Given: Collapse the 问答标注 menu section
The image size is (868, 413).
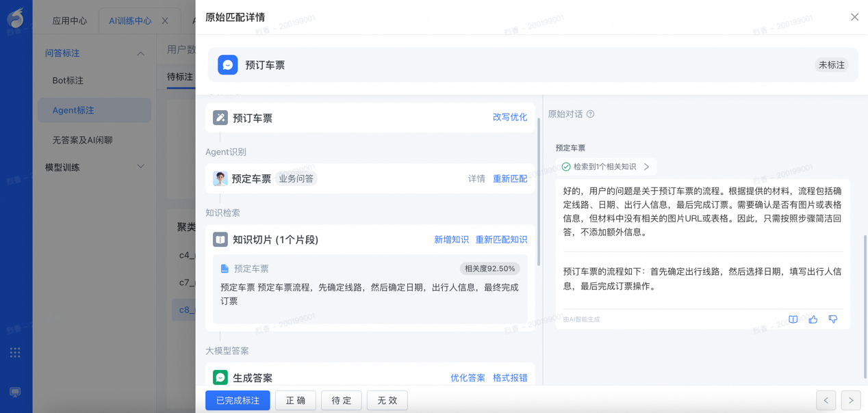Looking at the screenshot, I should (x=140, y=53).
